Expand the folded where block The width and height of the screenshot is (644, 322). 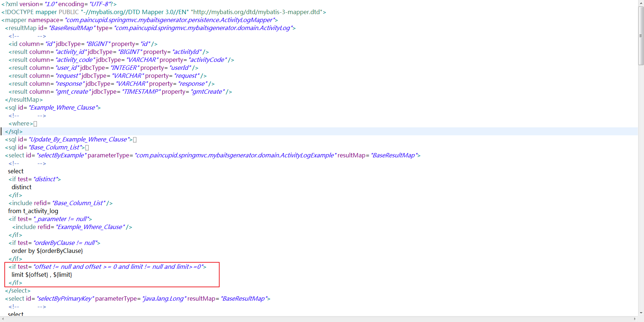[x=35, y=124]
